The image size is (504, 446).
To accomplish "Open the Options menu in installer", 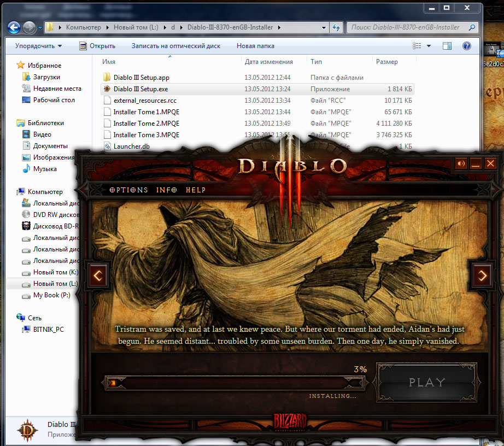I will click(x=128, y=190).
